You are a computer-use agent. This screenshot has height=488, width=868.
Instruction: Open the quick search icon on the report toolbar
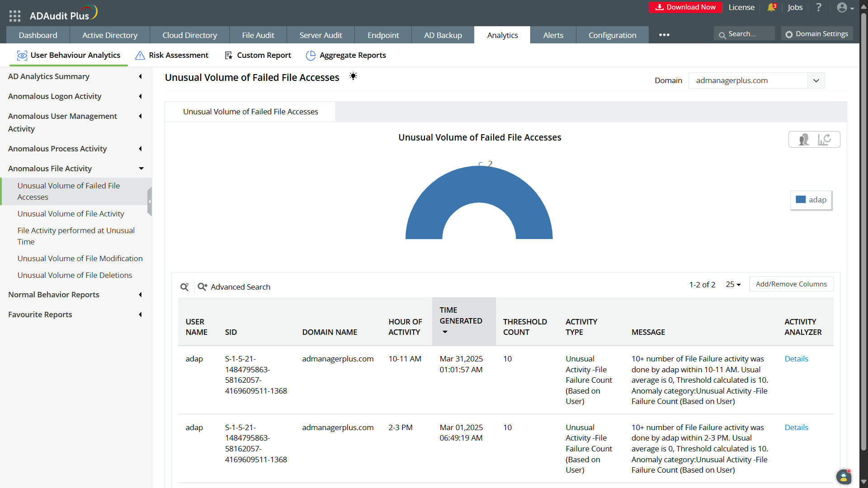[184, 287]
